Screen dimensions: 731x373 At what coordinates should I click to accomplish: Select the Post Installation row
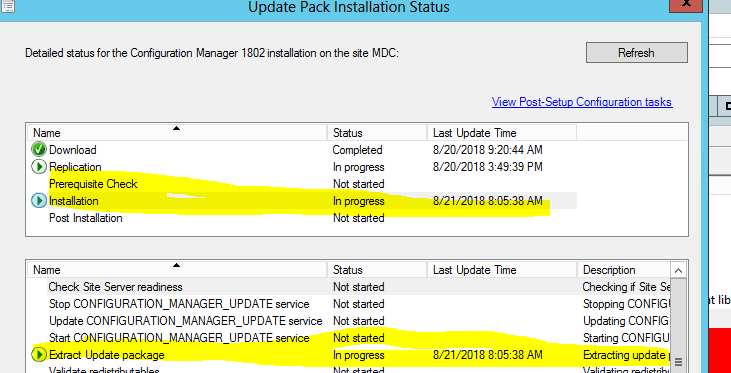[302, 218]
